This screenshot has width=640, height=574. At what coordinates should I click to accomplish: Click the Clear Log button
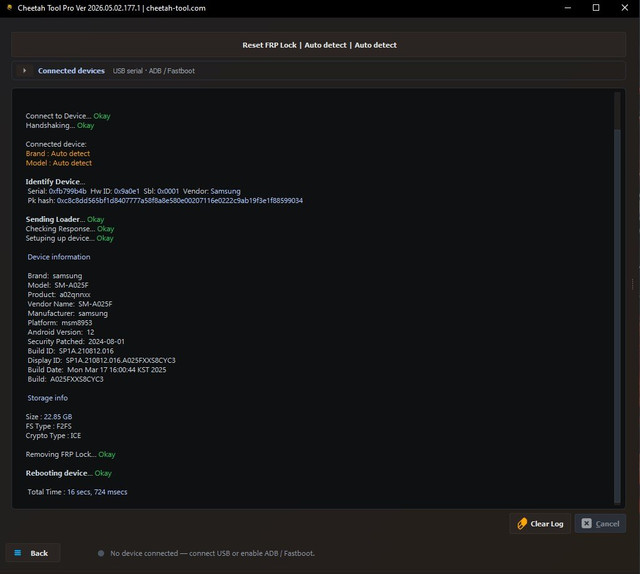pos(540,524)
